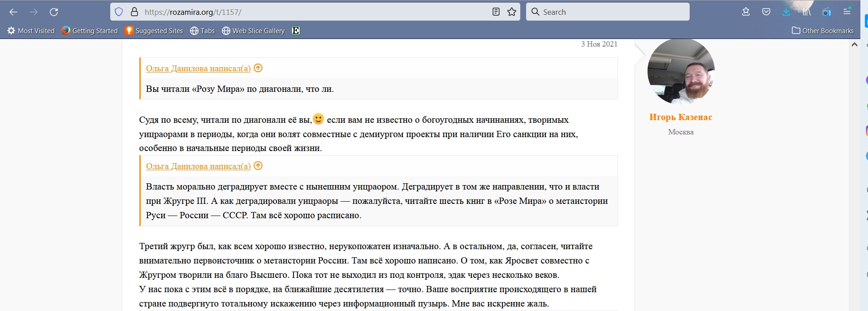
Task: Jump to the quoted post via second quote arrow
Action: click(x=258, y=166)
